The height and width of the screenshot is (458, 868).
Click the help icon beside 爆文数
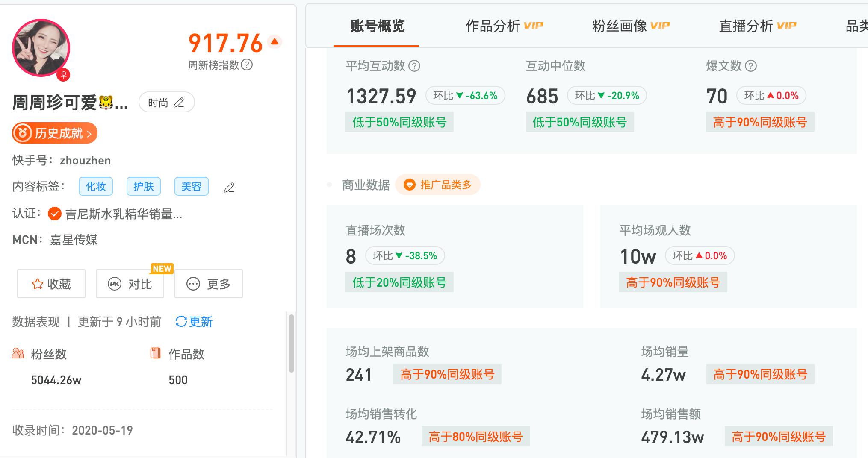click(751, 66)
